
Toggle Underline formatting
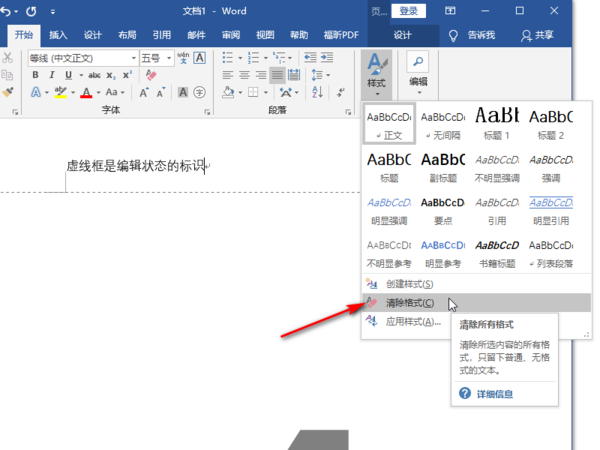68,75
